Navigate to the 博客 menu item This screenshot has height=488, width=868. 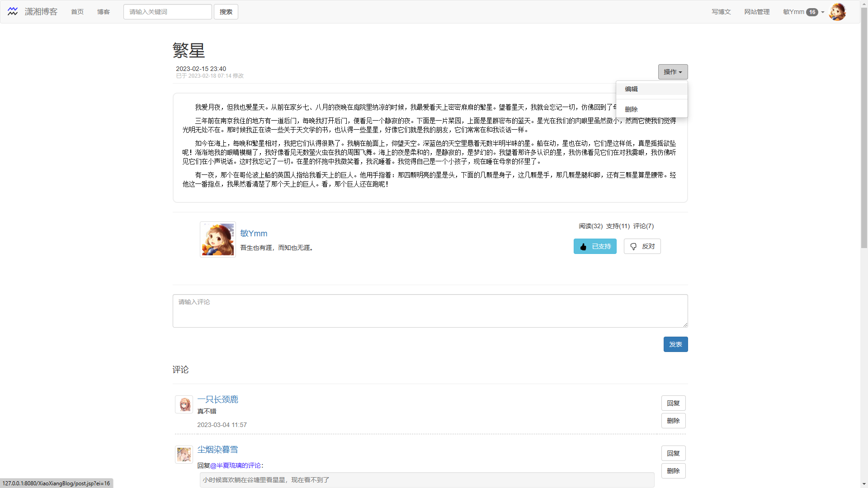[103, 12]
